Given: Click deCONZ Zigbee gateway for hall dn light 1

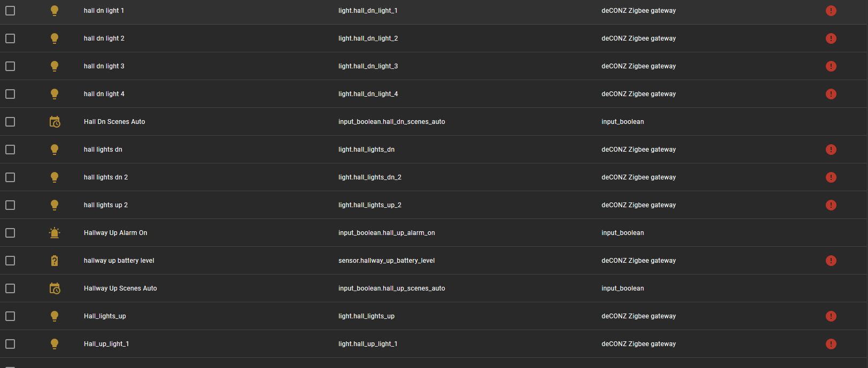Looking at the screenshot, I should click(638, 11).
